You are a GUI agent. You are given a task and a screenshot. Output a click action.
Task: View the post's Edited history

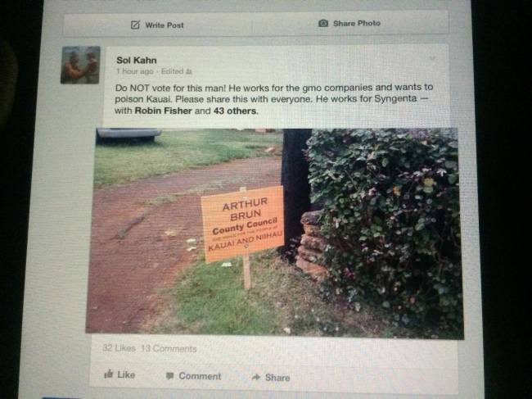[173, 71]
